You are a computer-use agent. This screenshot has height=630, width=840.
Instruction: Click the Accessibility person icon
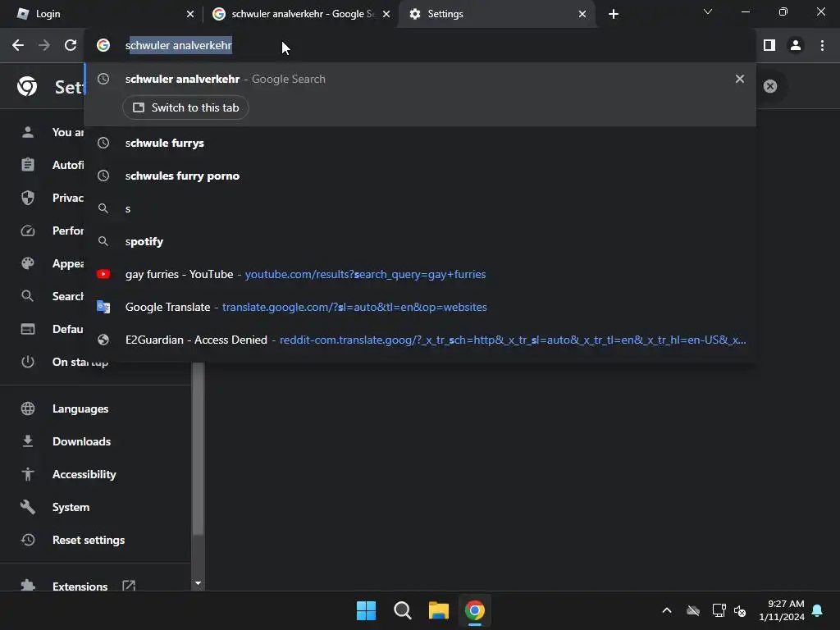click(28, 474)
